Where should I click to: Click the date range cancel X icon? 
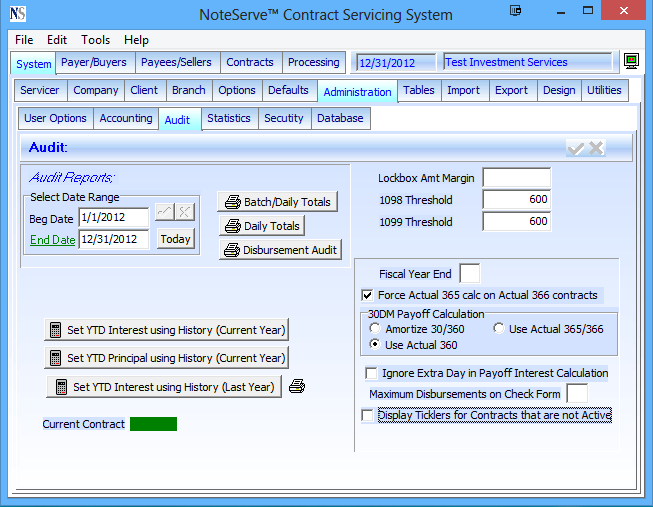click(184, 212)
